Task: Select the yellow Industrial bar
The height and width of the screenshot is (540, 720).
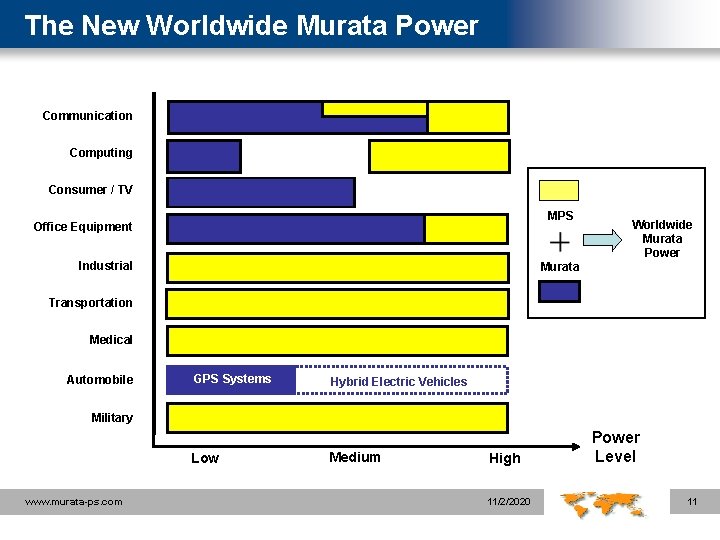Action: pyautogui.click(x=338, y=268)
